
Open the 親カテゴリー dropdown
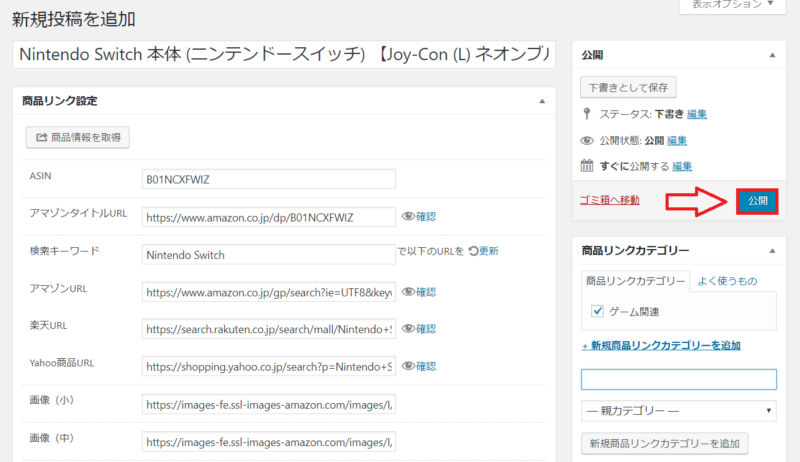click(x=679, y=411)
